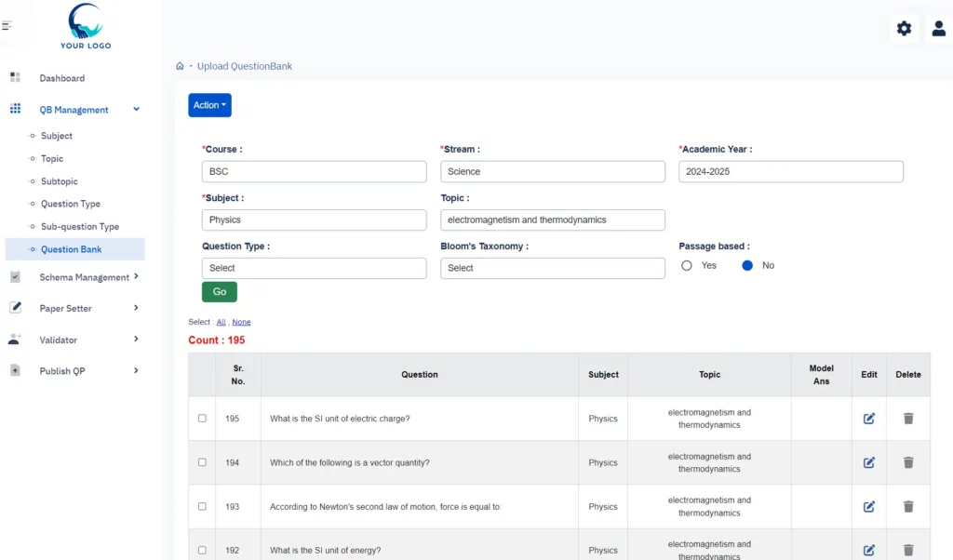Expand Paper Setter chevron
The height and width of the screenshot is (560, 953).
[x=136, y=308]
